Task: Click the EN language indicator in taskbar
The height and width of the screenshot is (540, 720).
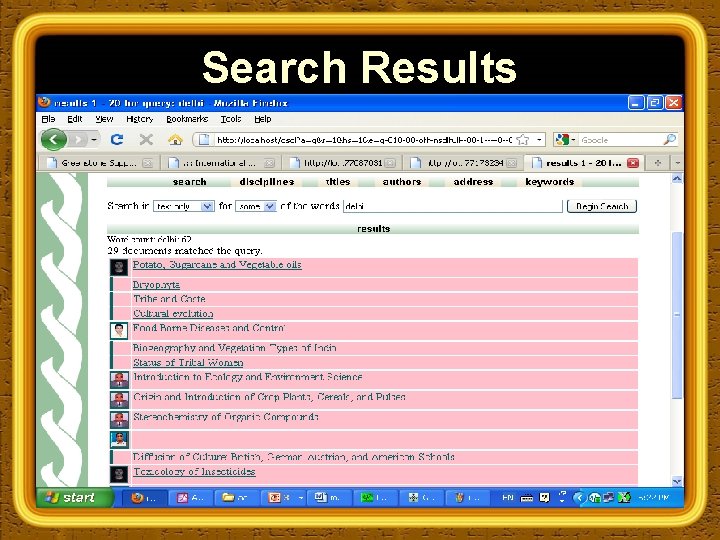Action: pyautogui.click(x=507, y=498)
